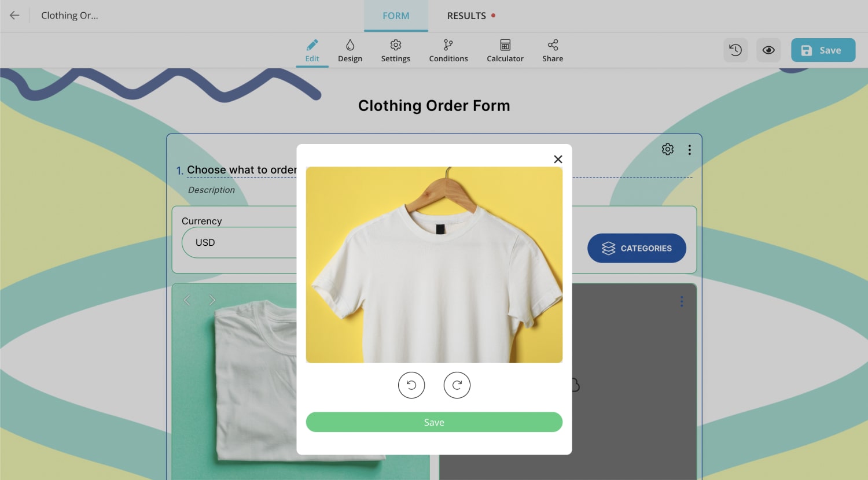Open the form Settings

[x=395, y=50]
